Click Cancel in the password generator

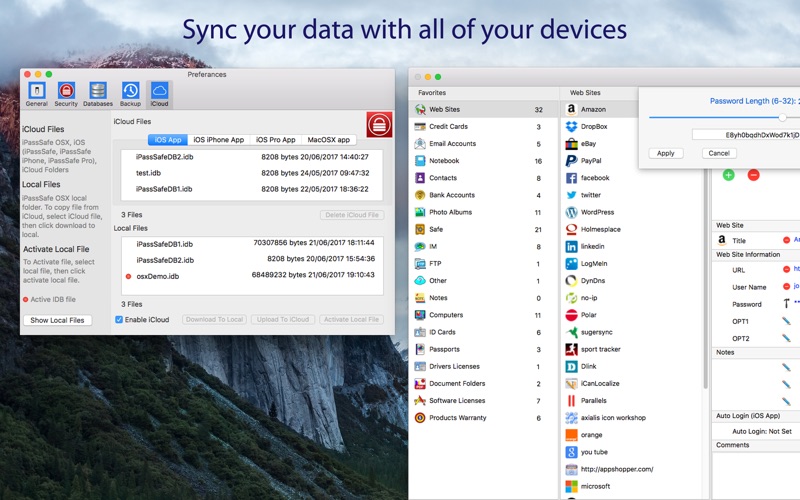pos(719,153)
